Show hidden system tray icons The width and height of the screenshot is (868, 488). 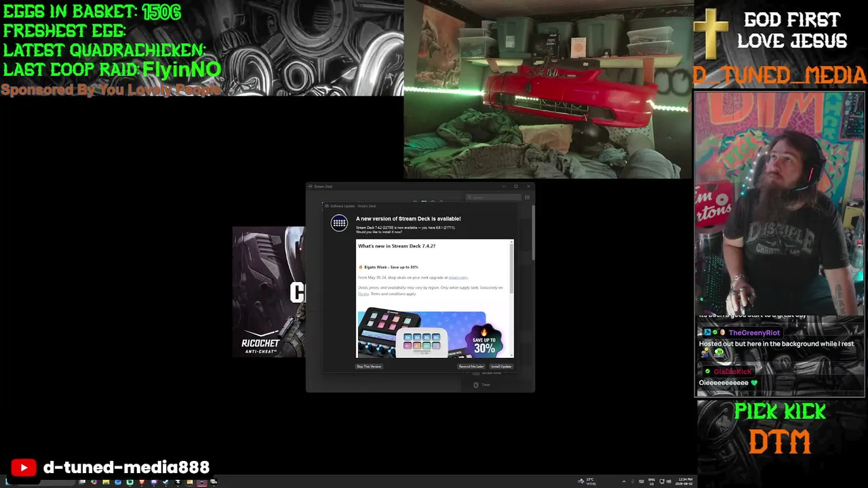[x=624, y=482]
